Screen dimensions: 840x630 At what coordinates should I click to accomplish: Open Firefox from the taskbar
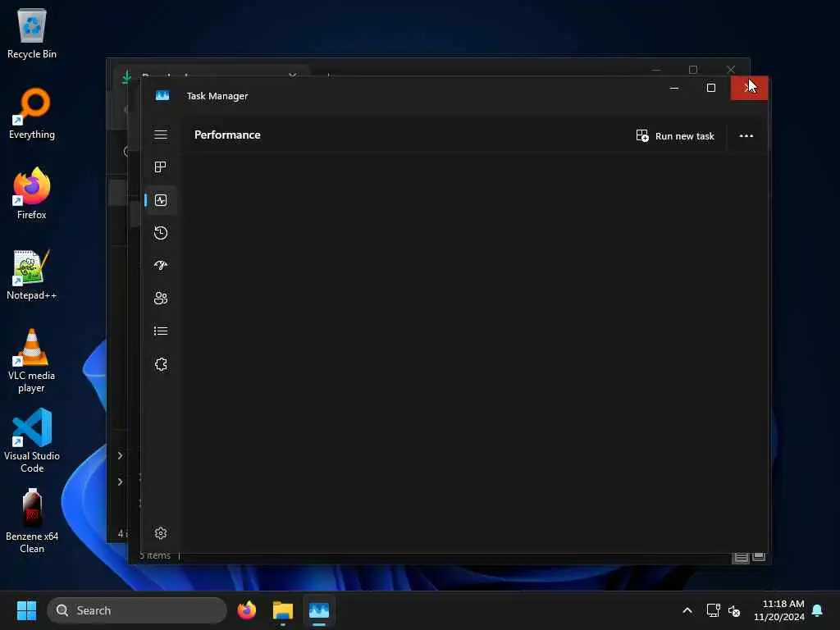[246, 610]
